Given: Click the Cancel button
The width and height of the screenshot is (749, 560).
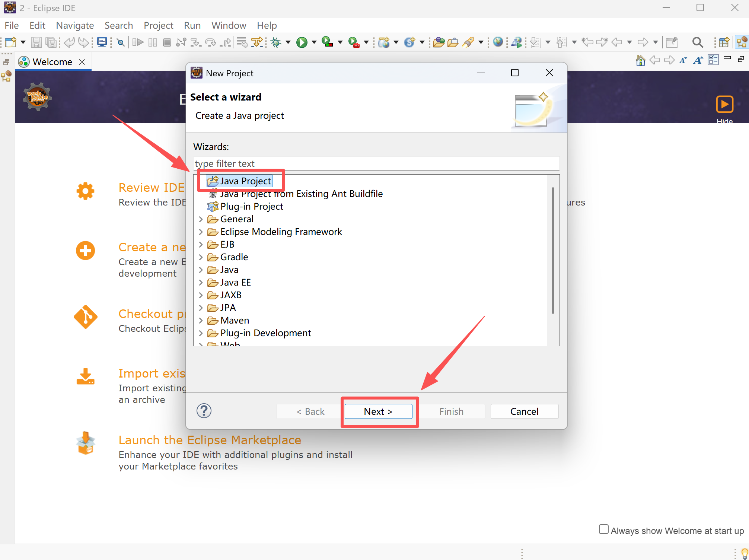Looking at the screenshot, I should 524,411.
